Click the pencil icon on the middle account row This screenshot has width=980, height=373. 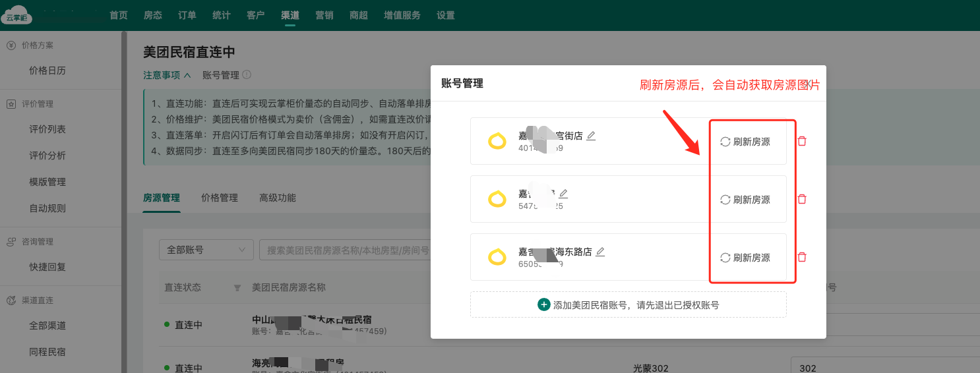click(563, 194)
